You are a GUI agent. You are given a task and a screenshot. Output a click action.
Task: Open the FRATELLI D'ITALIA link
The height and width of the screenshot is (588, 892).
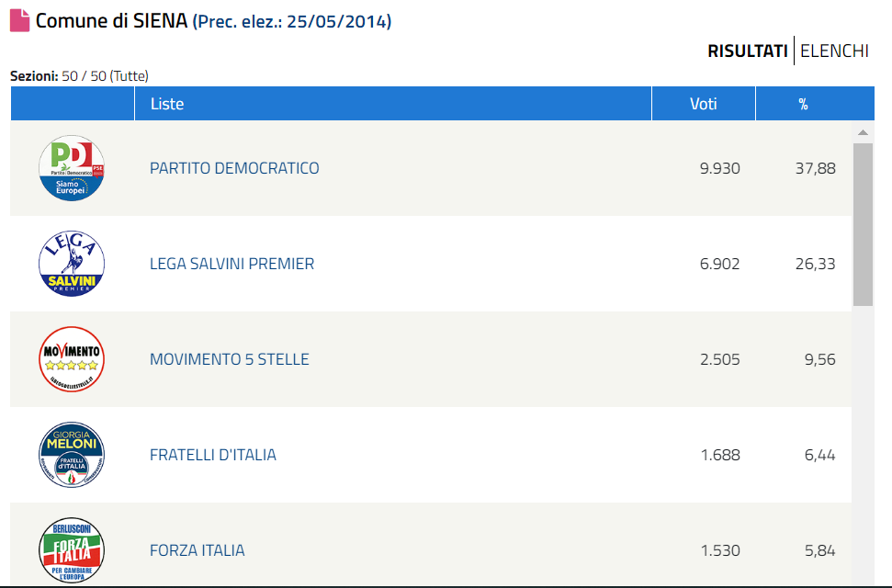tap(212, 455)
